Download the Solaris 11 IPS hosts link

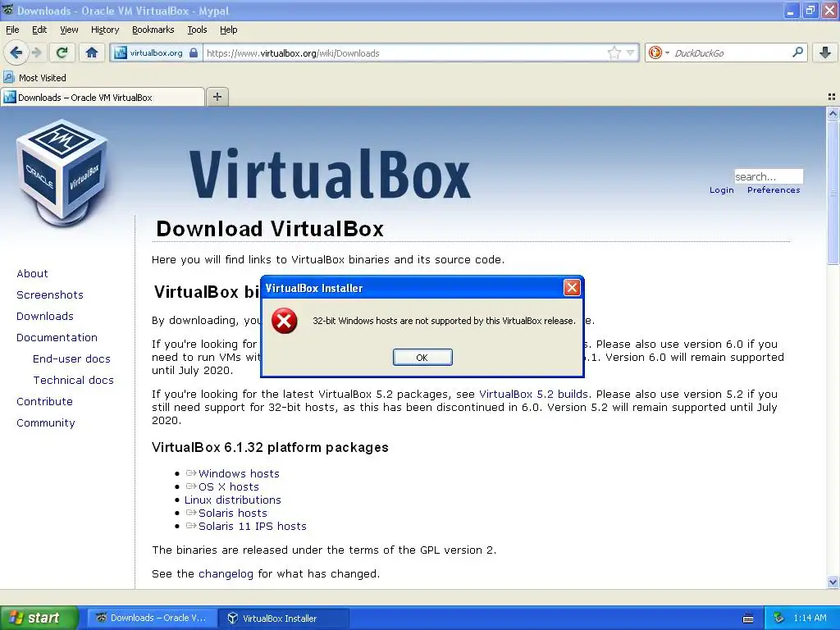tap(253, 526)
